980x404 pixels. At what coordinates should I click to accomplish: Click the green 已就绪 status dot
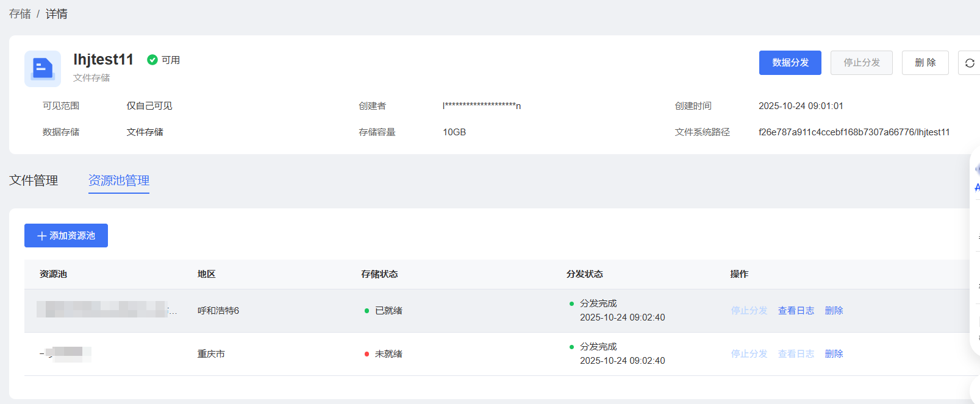pyautogui.click(x=367, y=311)
